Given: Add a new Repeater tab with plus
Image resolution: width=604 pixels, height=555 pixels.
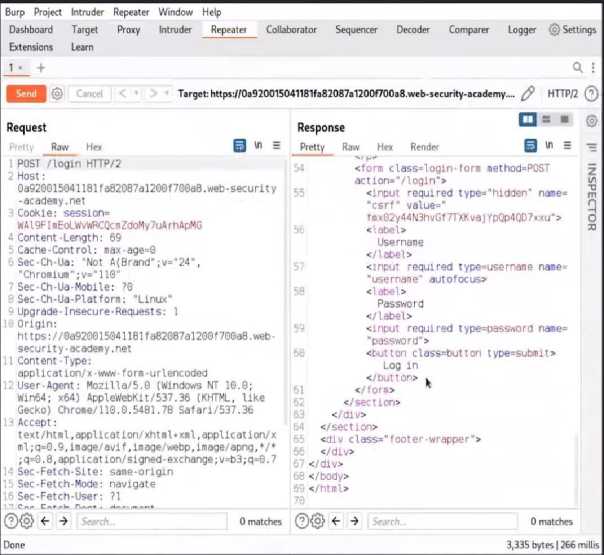Looking at the screenshot, I should click(41, 67).
